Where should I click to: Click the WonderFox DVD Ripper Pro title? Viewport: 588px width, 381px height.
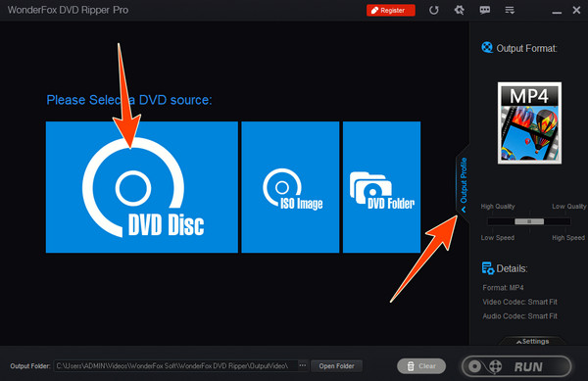click(x=68, y=10)
